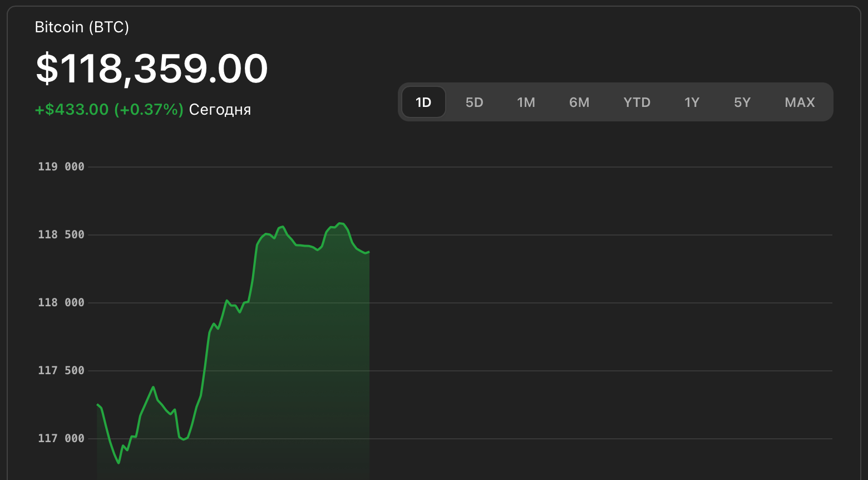
Task: Click the 117 000 axis label
Action: pyautogui.click(x=61, y=438)
